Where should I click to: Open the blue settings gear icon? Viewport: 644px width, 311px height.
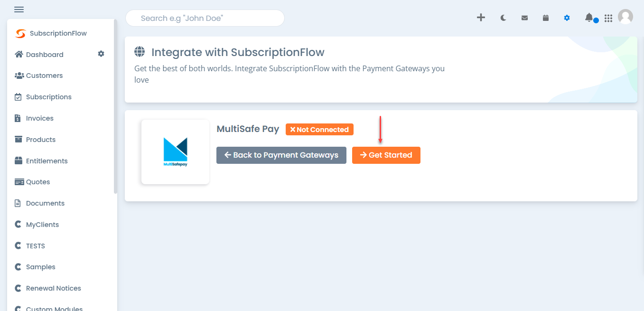tap(567, 18)
